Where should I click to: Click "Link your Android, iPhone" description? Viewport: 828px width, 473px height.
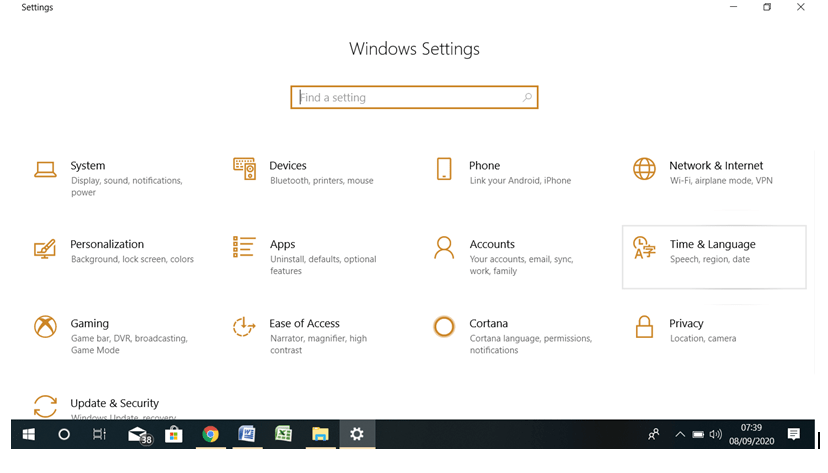520,181
